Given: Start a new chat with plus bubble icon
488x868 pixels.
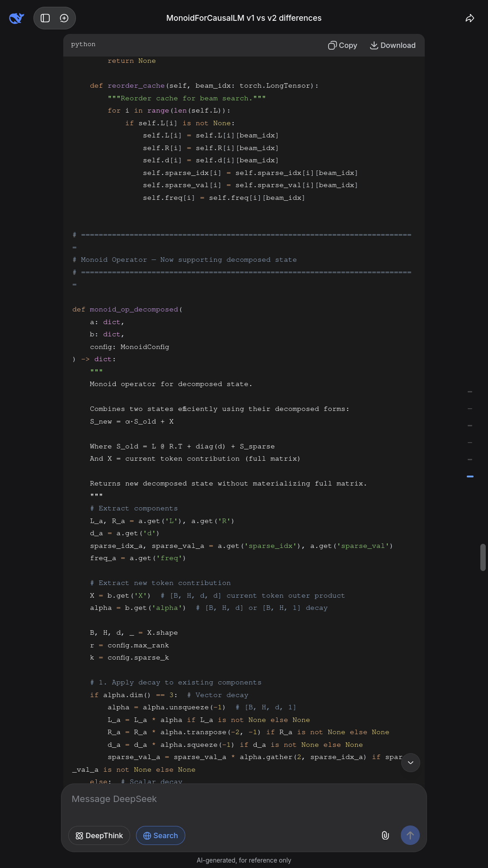Looking at the screenshot, I should pyautogui.click(x=64, y=18).
